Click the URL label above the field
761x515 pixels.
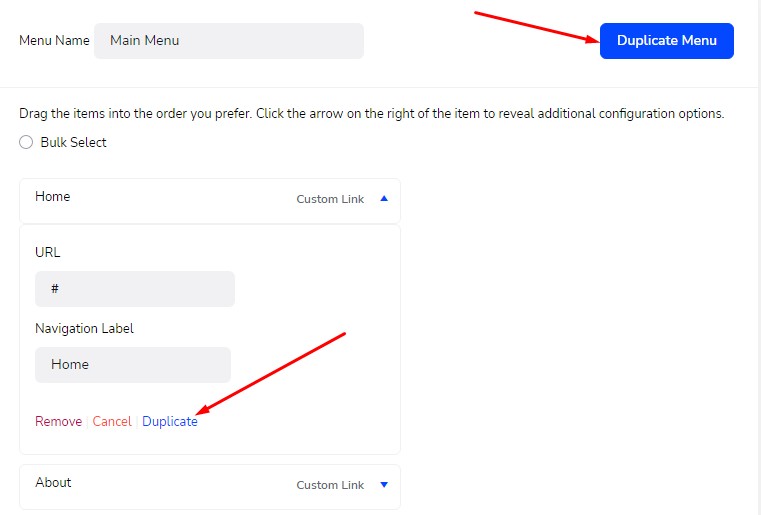pos(48,253)
